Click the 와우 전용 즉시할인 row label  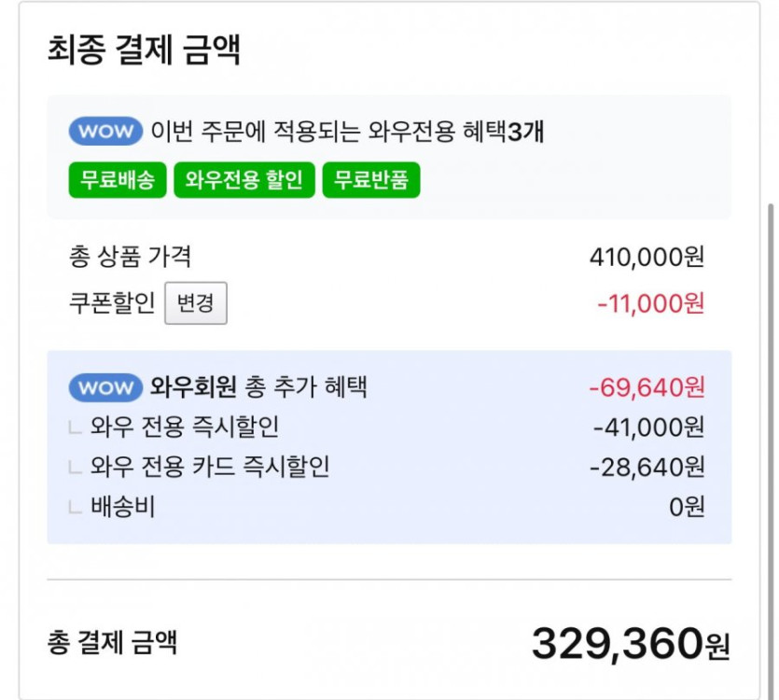(185, 427)
